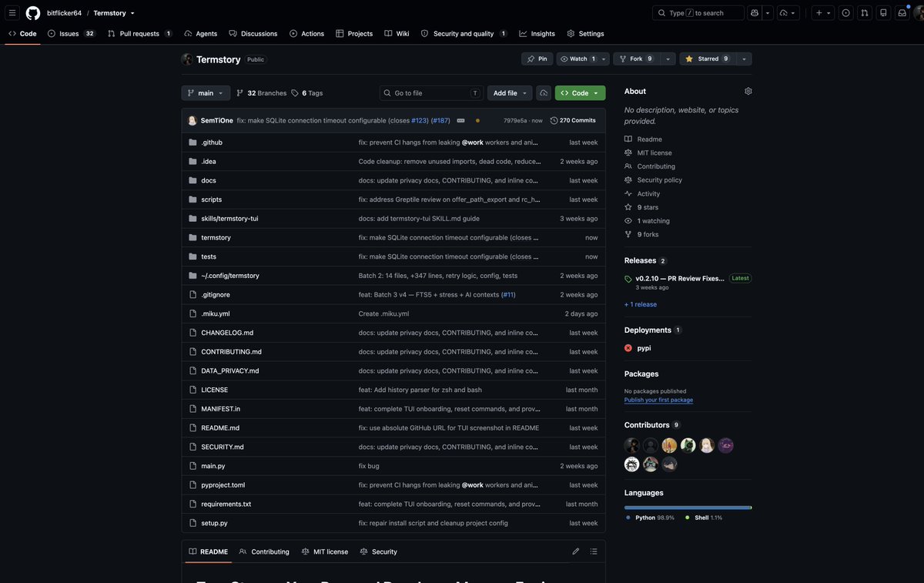Screen dimensions: 924x583
Task: Click the Fork button
Action: pyautogui.click(x=636, y=59)
